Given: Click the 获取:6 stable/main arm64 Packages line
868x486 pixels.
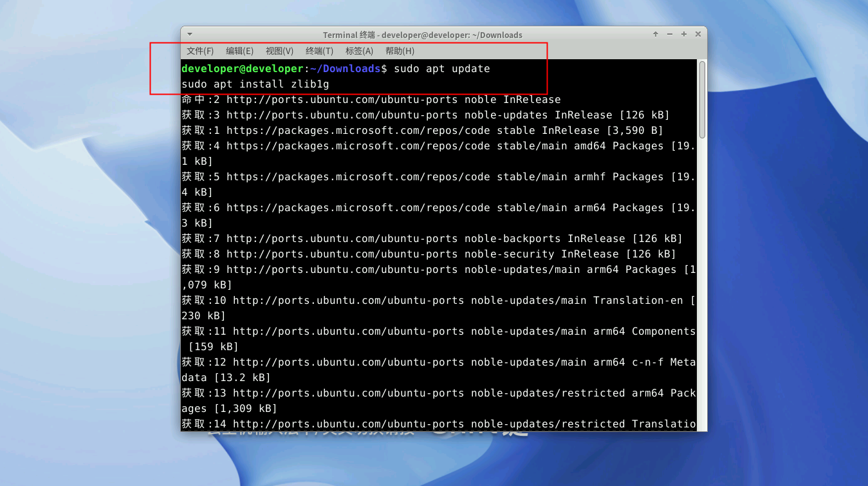Looking at the screenshot, I should (x=439, y=215).
